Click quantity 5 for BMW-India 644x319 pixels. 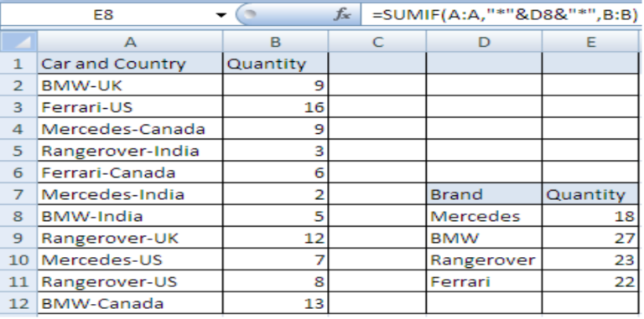tap(276, 216)
